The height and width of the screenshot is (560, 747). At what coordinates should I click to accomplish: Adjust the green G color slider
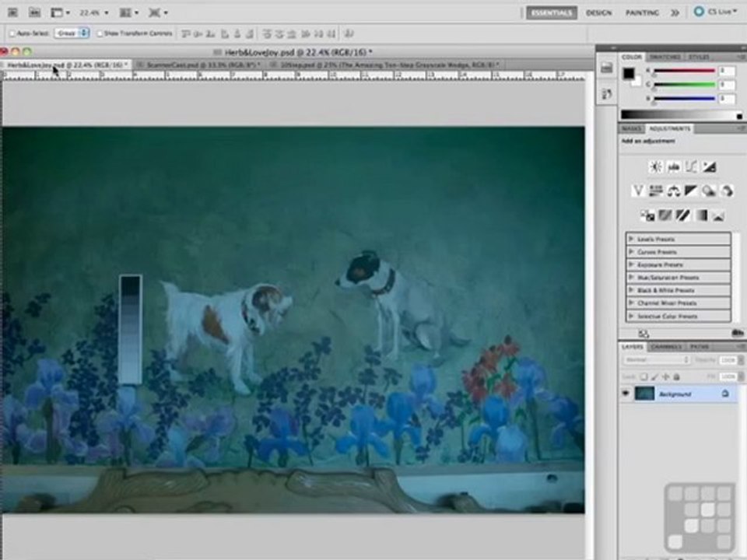(685, 85)
